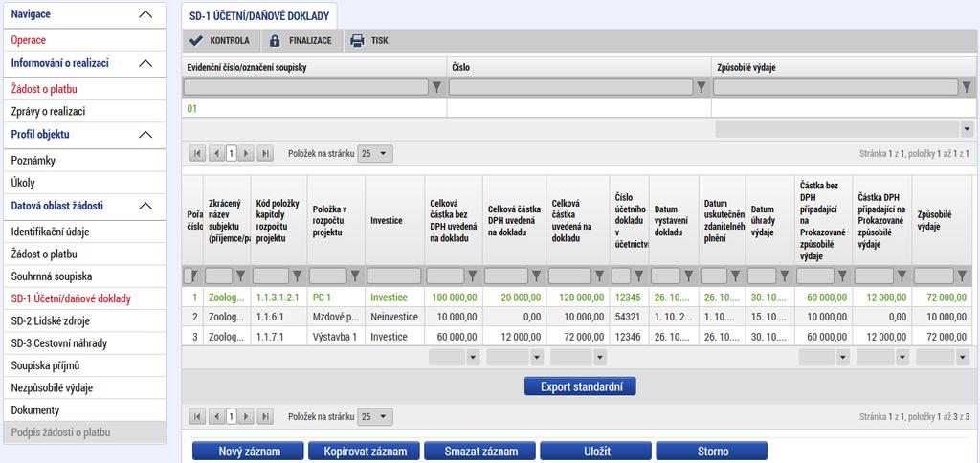Open Žádost o platbu under Informování o realizaci

(x=44, y=89)
